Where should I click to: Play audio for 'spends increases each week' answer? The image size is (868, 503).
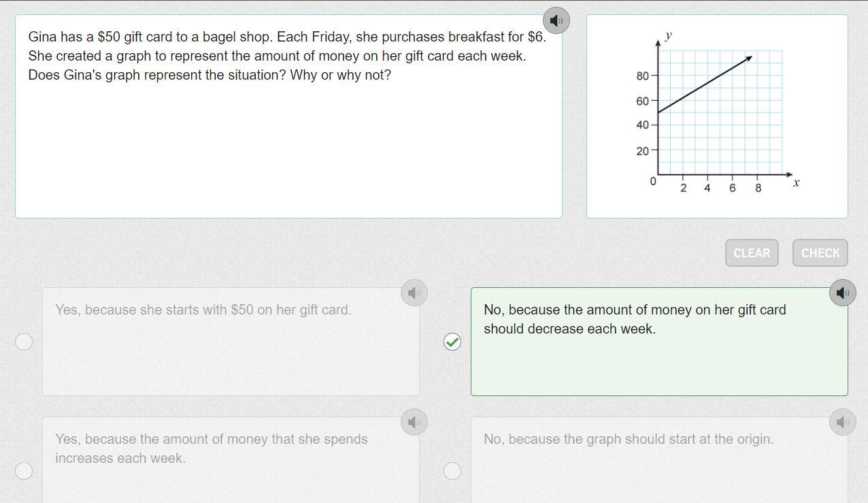pos(414,422)
